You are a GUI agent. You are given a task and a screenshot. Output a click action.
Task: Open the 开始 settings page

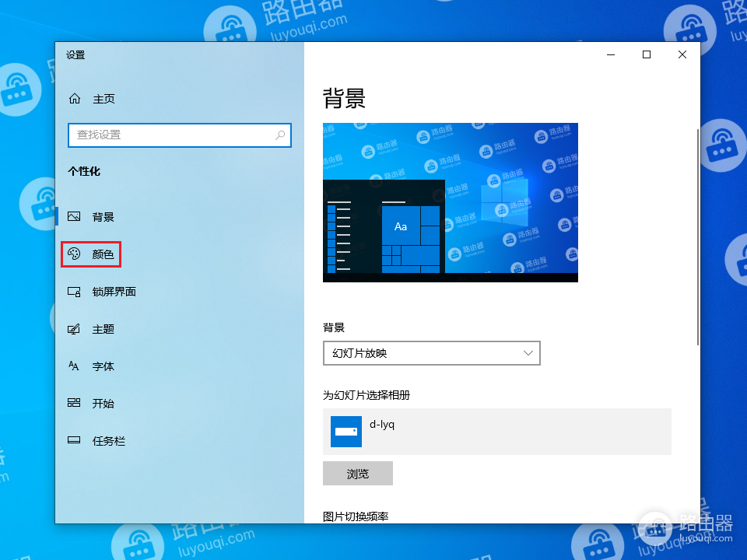(x=103, y=404)
